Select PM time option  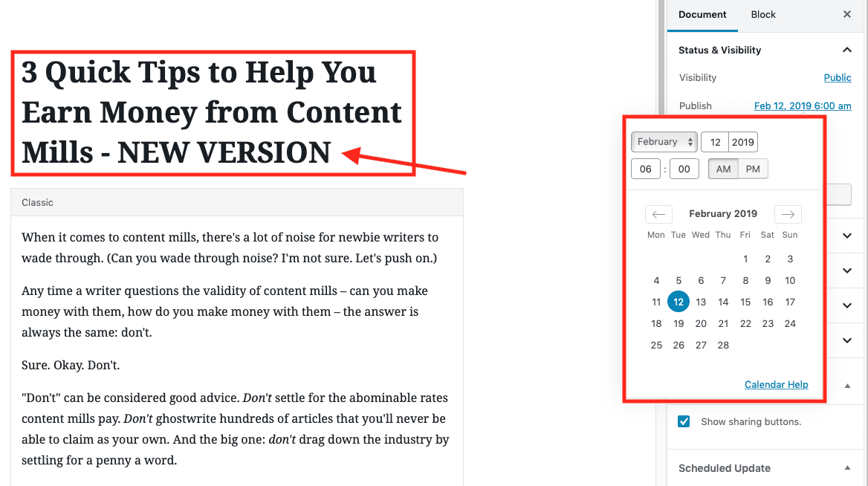tap(753, 169)
